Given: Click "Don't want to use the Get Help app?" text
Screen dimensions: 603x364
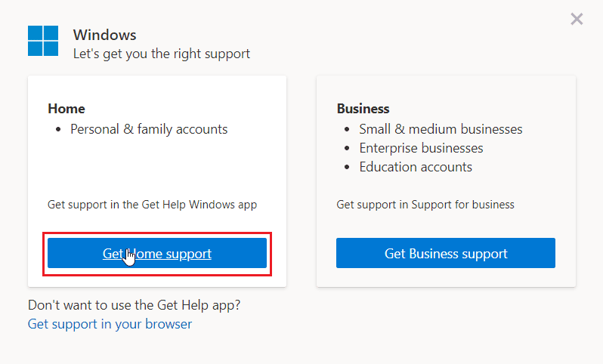Looking at the screenshot, I should pyautogui.click(x=139, y=305).
